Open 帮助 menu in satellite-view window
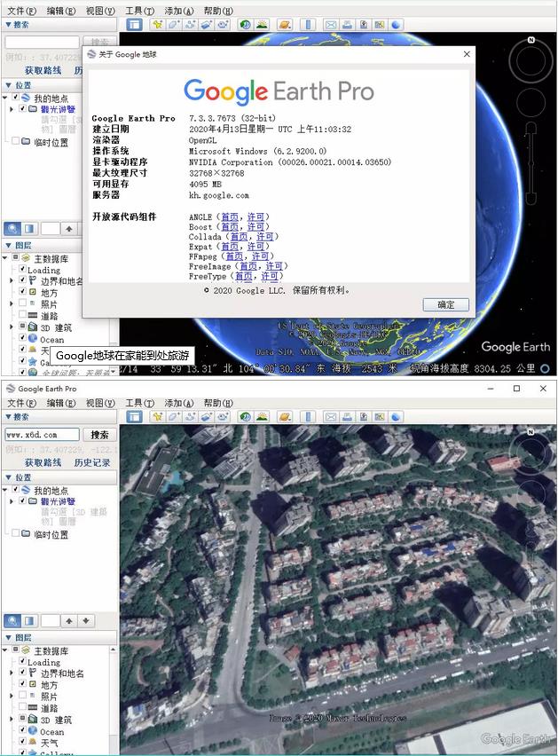 218,403
